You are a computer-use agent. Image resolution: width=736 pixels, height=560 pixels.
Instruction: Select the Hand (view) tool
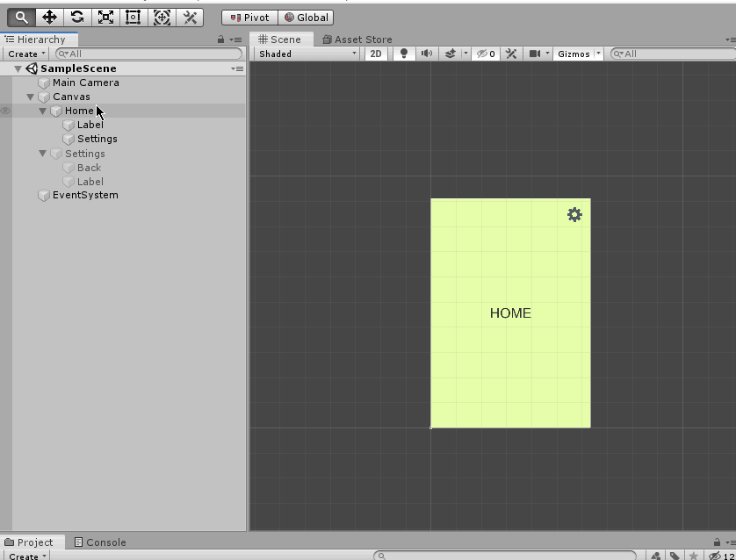pos(22,18)
